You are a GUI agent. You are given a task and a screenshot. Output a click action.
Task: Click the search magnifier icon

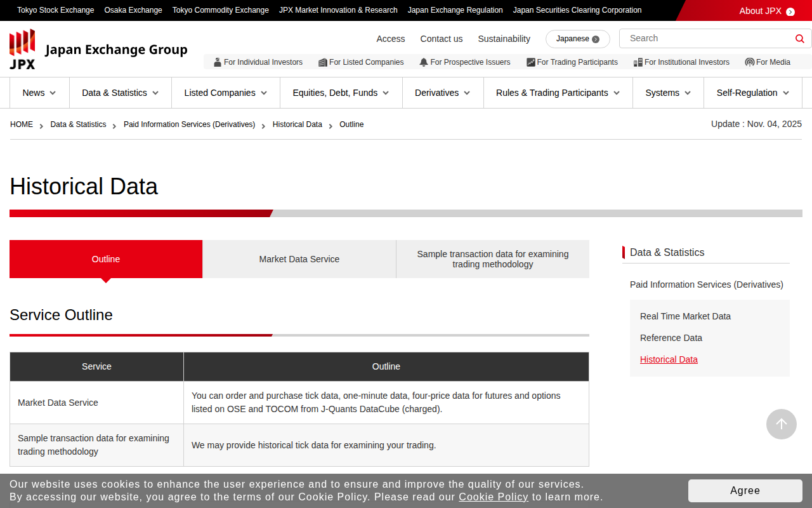(x=800, y=39)
